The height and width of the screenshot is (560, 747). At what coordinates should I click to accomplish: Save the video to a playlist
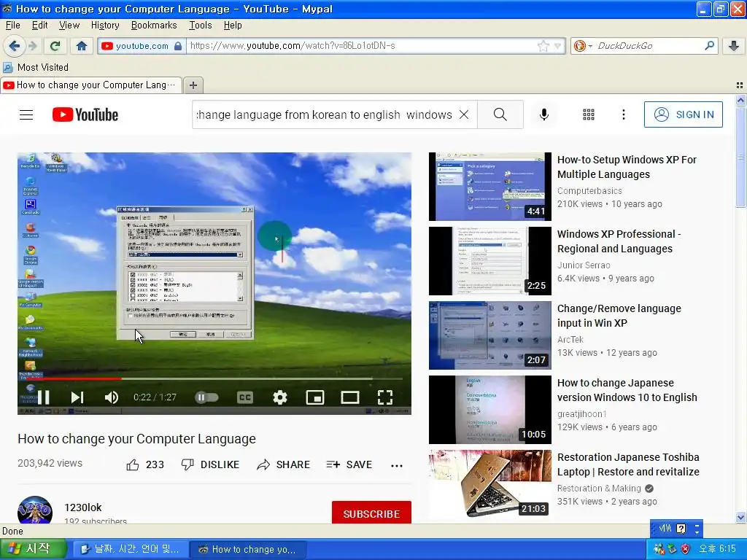click(349, 464)
